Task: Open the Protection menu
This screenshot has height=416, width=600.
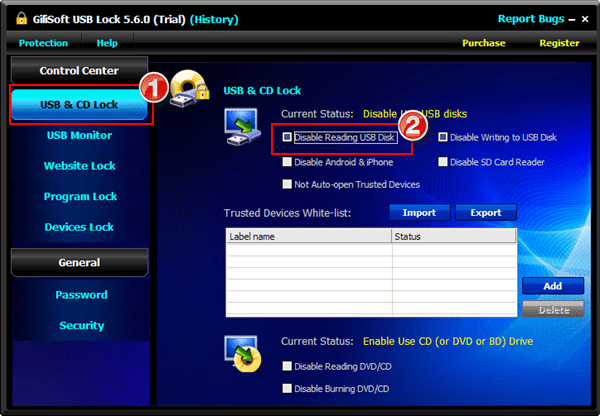Action: tap(43, 43)
